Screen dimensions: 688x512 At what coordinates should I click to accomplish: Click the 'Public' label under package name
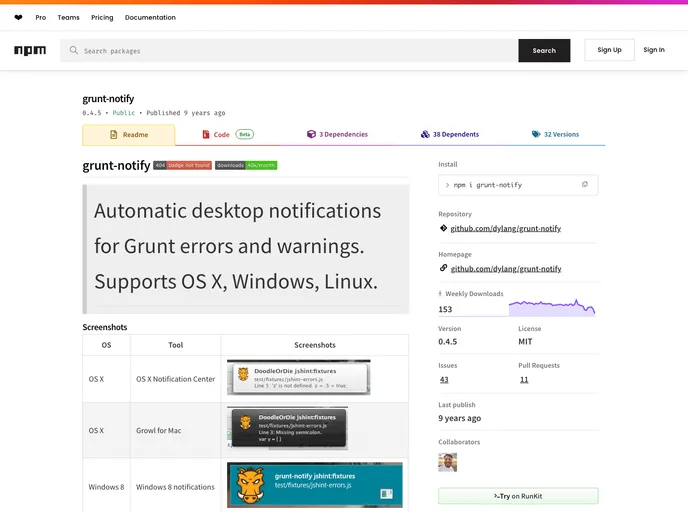[124, 113]
